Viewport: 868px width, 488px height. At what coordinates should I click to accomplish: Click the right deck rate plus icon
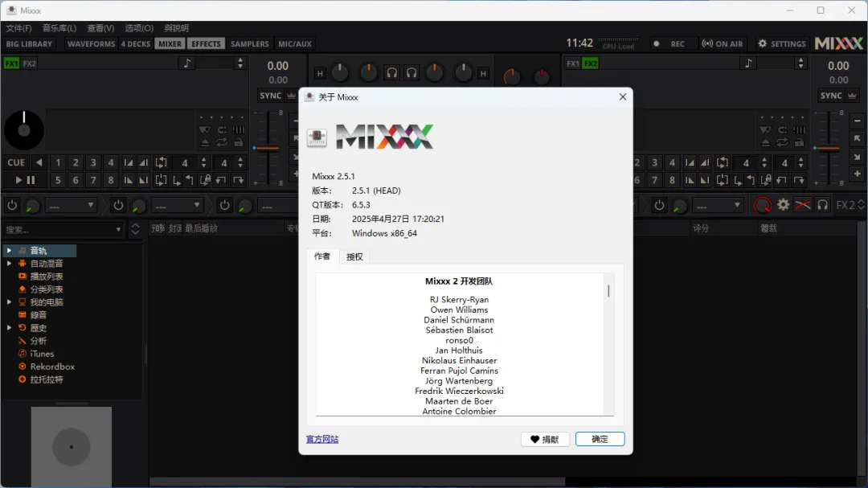pos(858,174)
